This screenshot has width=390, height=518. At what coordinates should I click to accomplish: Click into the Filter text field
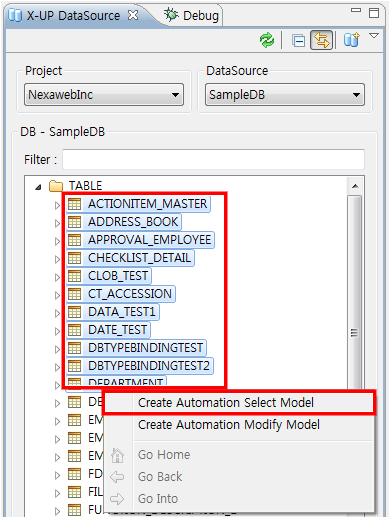(213, 159)
